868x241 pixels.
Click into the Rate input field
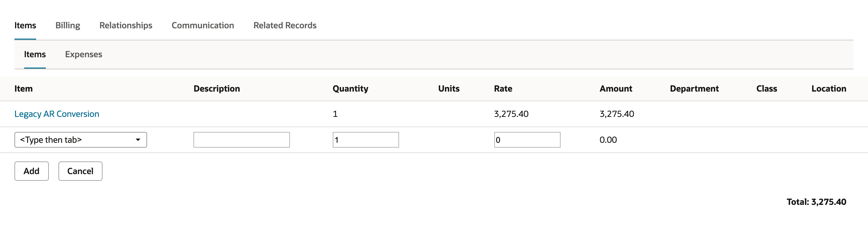tap(527, 140)
